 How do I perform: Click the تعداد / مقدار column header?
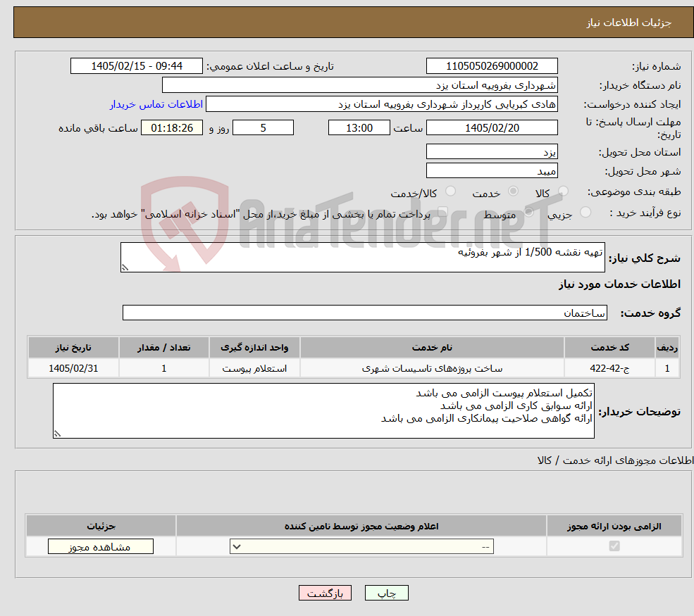click(x=163, y=348)
